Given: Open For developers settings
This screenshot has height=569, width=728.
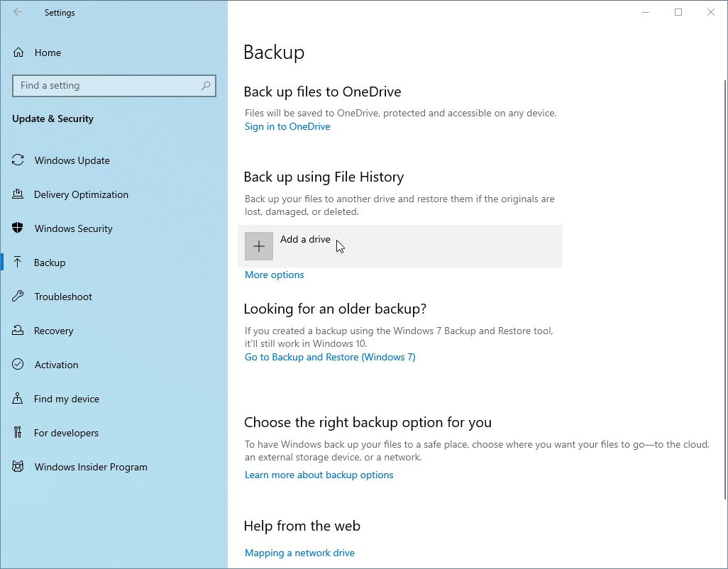Looking at the screenshot, I should [x=66, y=433].
